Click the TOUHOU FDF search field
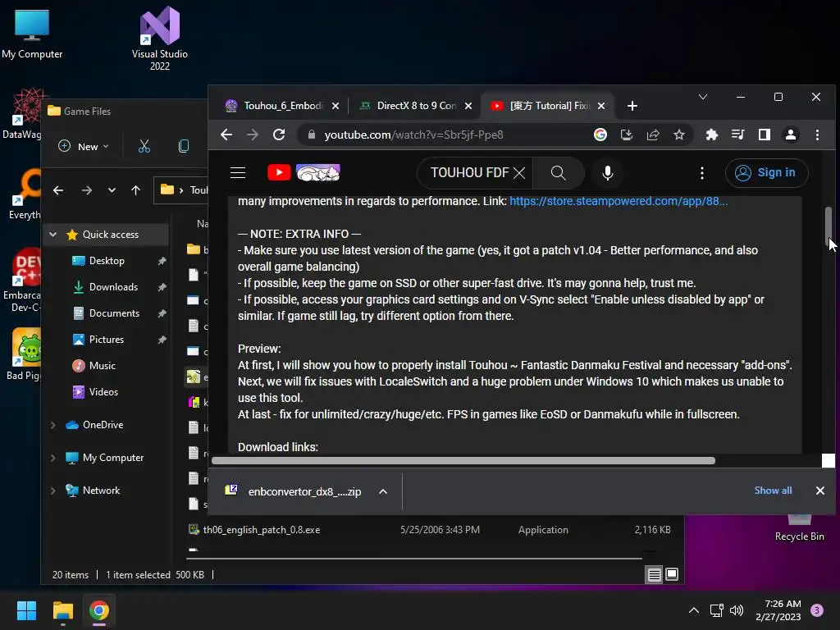 (469, 172)
